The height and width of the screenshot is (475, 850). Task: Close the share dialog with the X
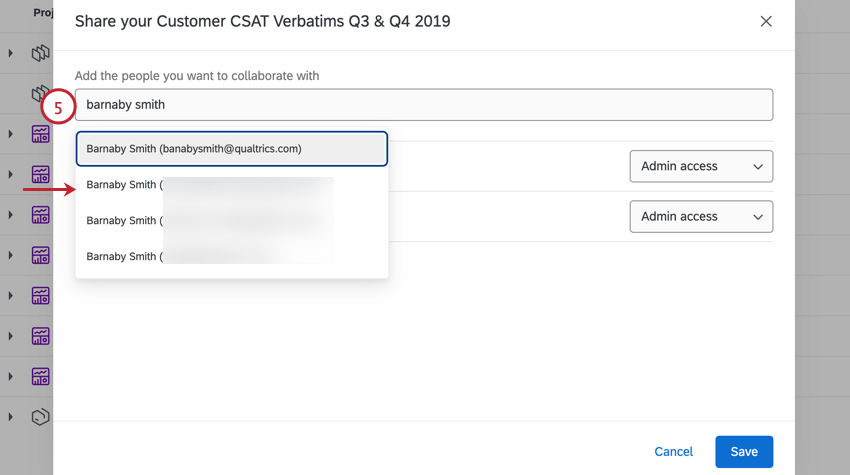[766, 21]
